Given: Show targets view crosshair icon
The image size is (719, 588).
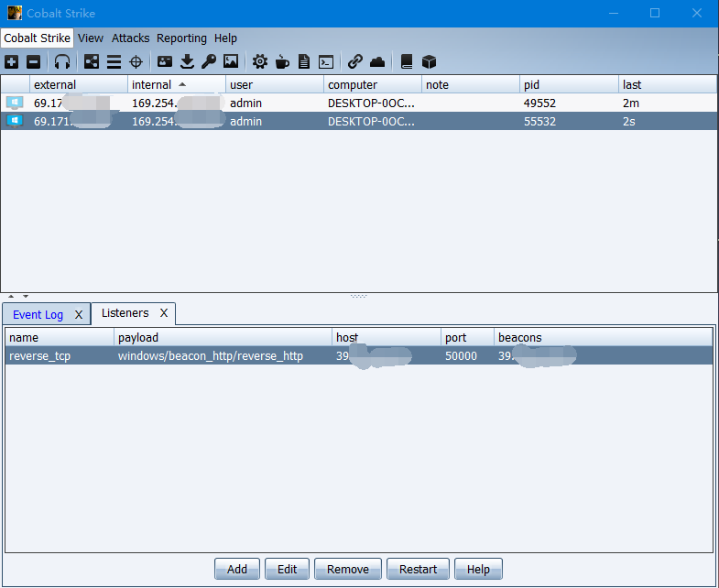Looking at the screenshot, I should pos(136,61).
